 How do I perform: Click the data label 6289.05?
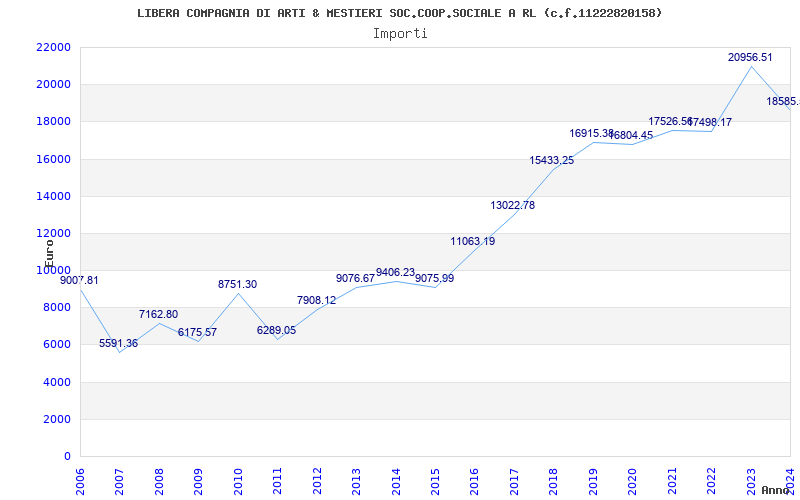pos(277,331)
